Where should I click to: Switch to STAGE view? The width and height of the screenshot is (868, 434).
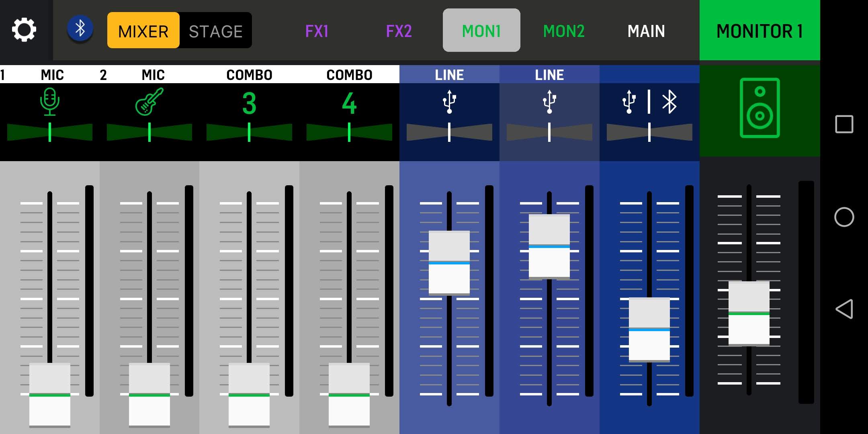click(x=216, y=31)
